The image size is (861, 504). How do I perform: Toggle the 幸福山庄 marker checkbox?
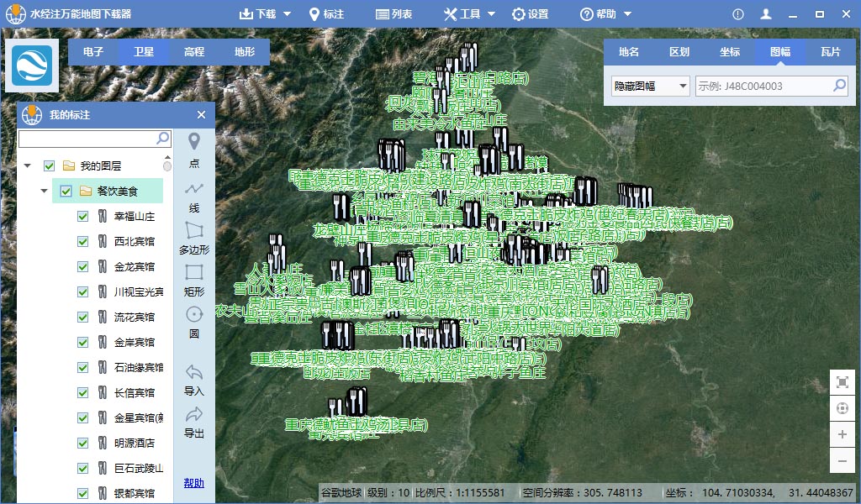point(82,217)
